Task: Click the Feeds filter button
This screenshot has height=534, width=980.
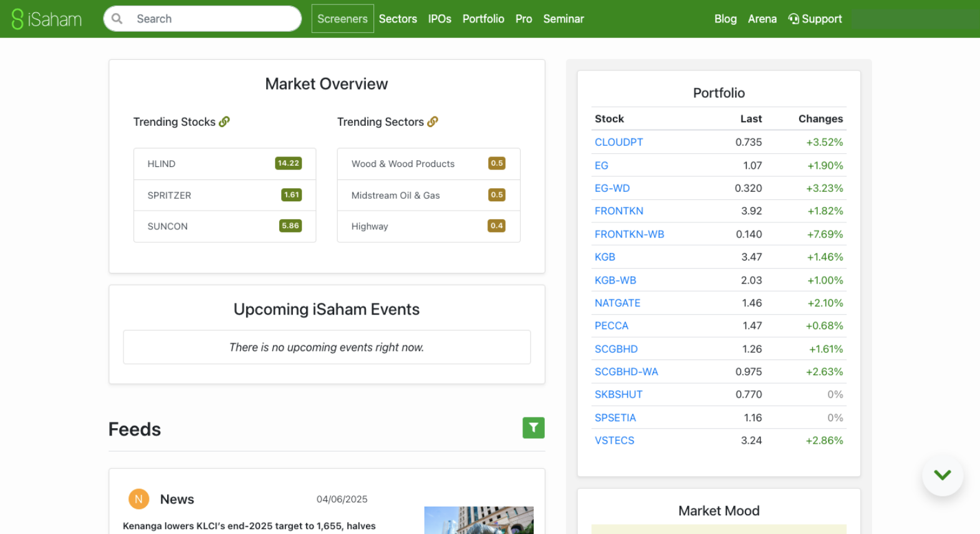Action: coord(534,427)
